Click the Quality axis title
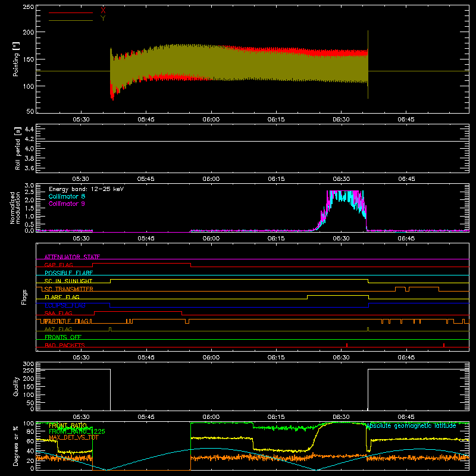Screen dimensions: 476x476 [16, 386]
